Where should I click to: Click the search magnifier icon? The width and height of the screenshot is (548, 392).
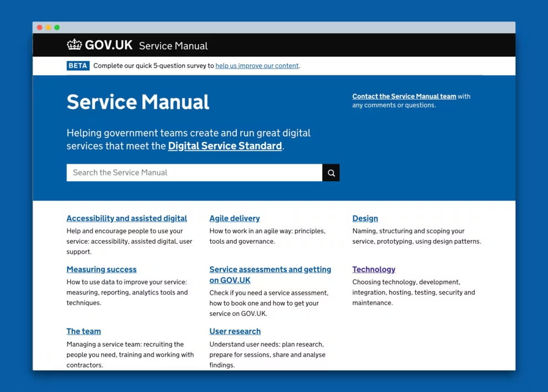point(330,173)
